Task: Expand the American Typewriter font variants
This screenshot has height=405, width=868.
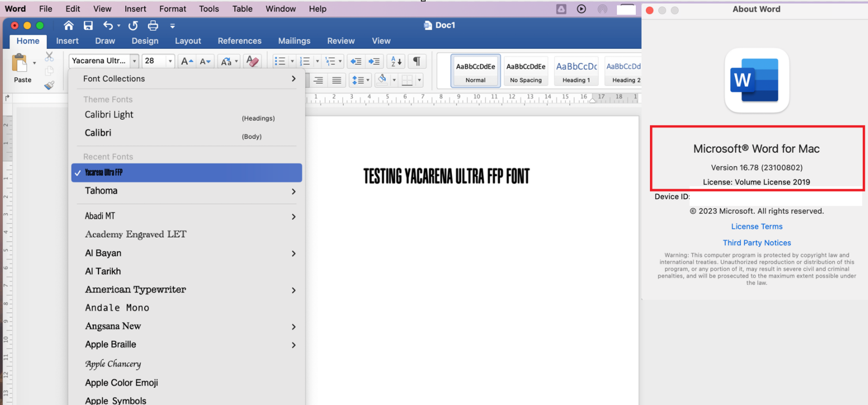Action: tap(294, 290)
